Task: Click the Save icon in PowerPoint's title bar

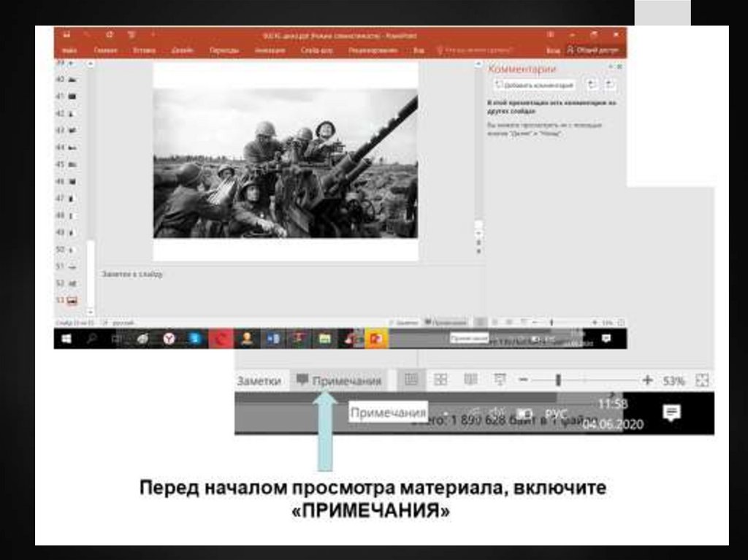Action: 66,35
